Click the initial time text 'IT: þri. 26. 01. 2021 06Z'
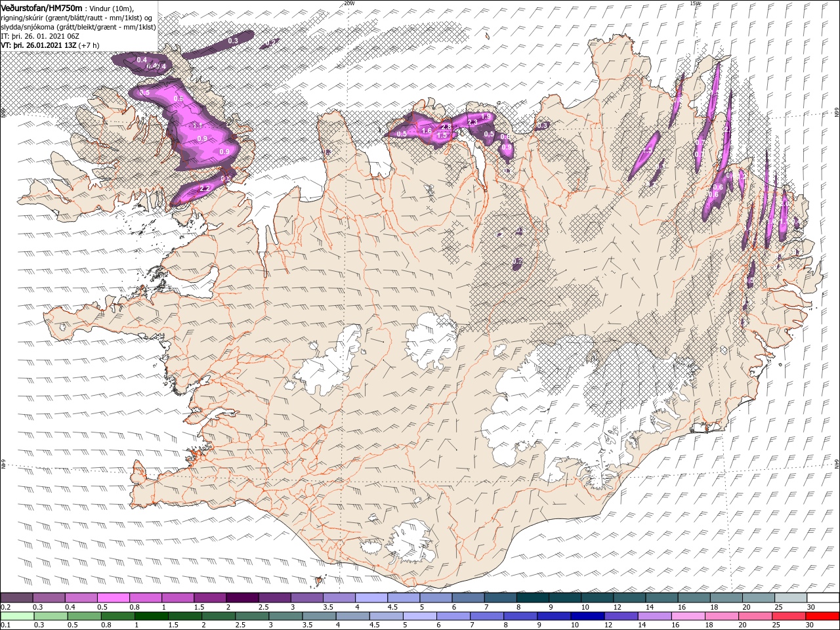This screenshot has height=630, width=840. (x=41, y=35)
